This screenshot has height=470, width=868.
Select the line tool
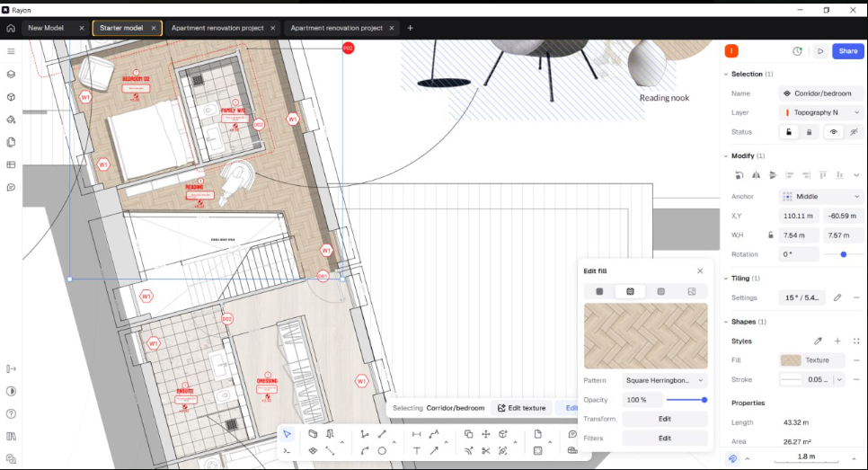(x=382, y=434)
